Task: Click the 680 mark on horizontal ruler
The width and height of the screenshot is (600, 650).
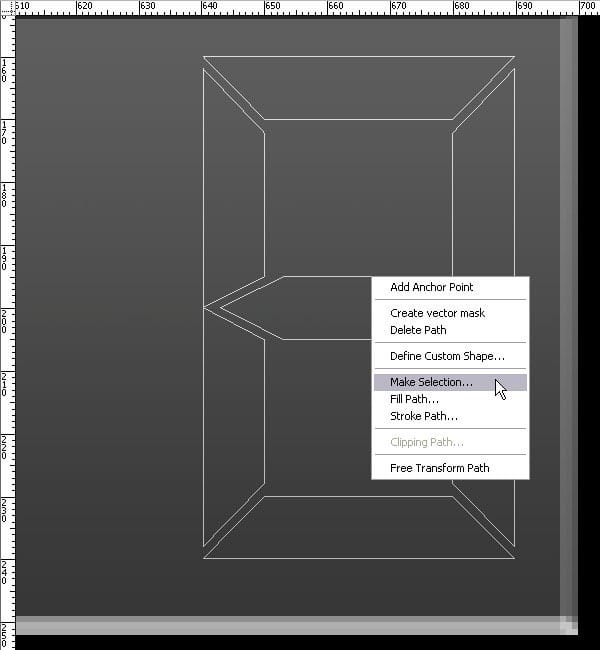Action: pos(460,6)
